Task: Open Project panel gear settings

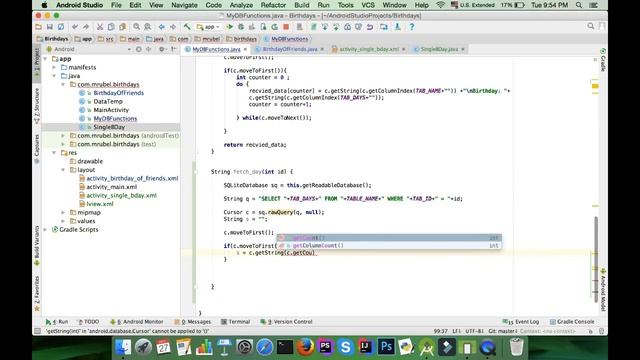Action: pos(162,49)
